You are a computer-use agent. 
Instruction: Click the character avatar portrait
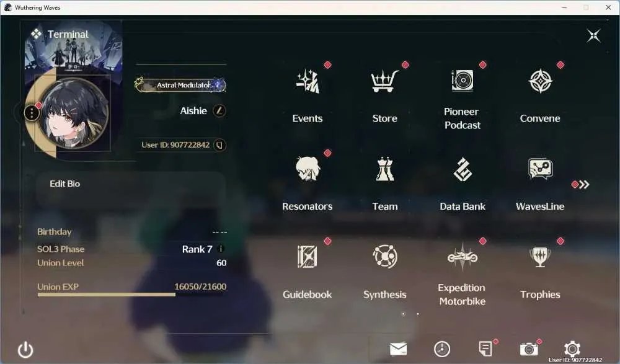[x=74, y=113]
